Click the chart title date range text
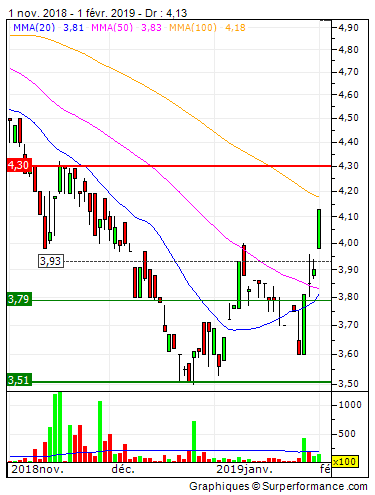This screenshot has width=375, height=495. point(98,13)
